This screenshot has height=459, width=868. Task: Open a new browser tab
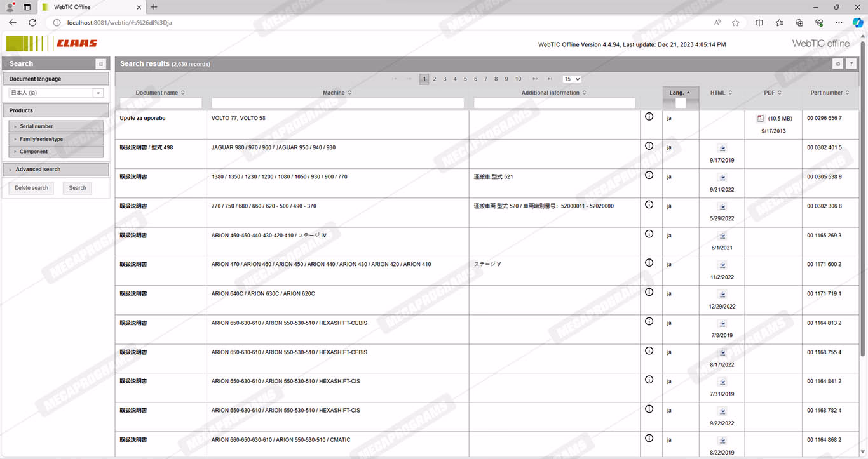[154, 7]
